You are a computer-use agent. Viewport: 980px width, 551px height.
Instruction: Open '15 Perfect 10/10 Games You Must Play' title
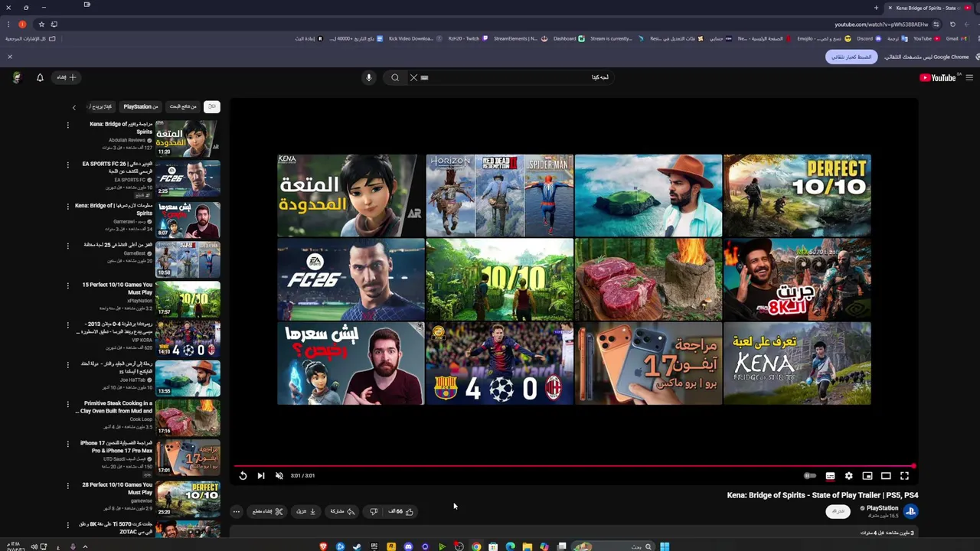118,289
